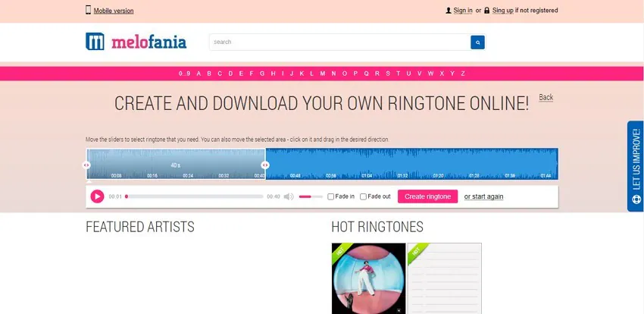The width and height of the screenshot is (644, 314).
Task: Click the melofania piano logo
Action: pyautogui.click(x=95, y=42)
